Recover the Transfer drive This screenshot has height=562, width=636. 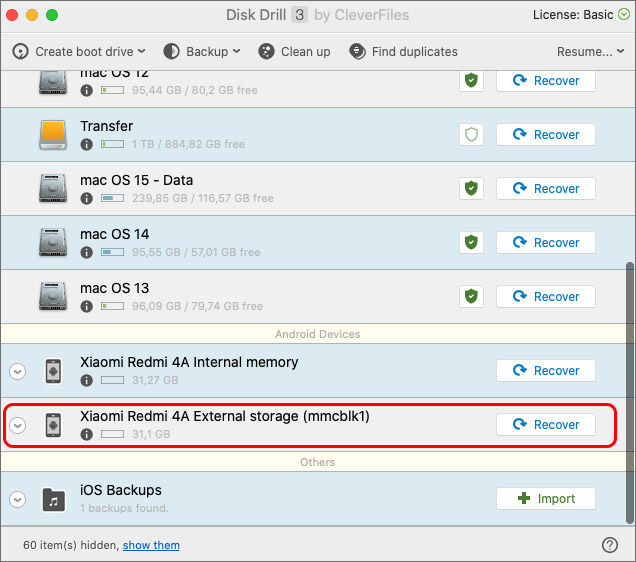click(546, 134)
